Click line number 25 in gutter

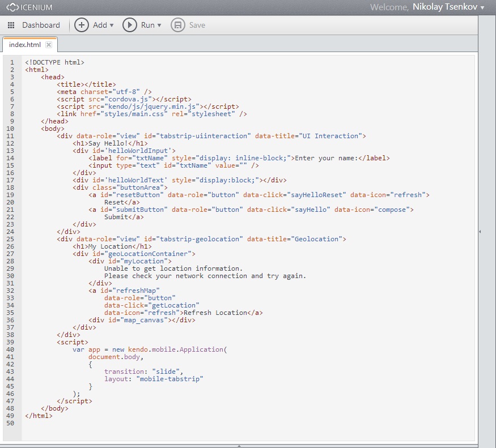tap(10, 239)
